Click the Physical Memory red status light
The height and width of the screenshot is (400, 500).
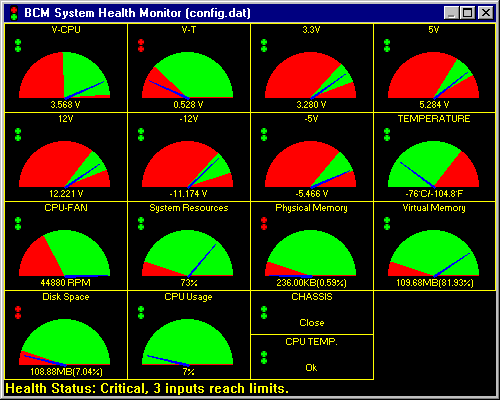(x=264, y=224)
